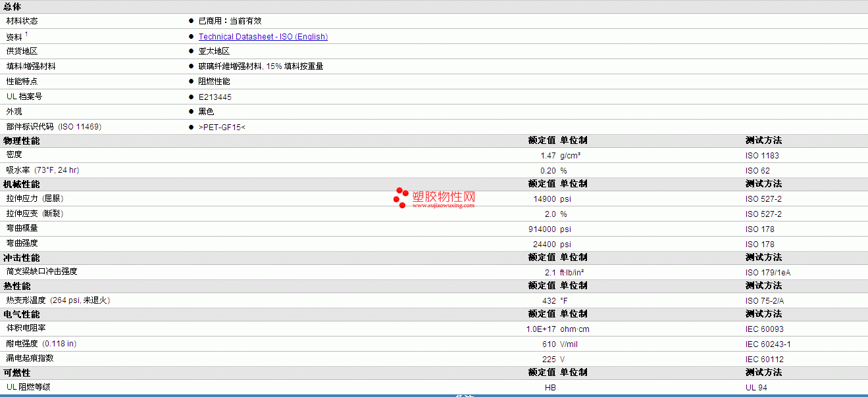Select the flexural modulus value 914000
The height and width of the screenshot is (397, 868).
(x=542, y=229)
